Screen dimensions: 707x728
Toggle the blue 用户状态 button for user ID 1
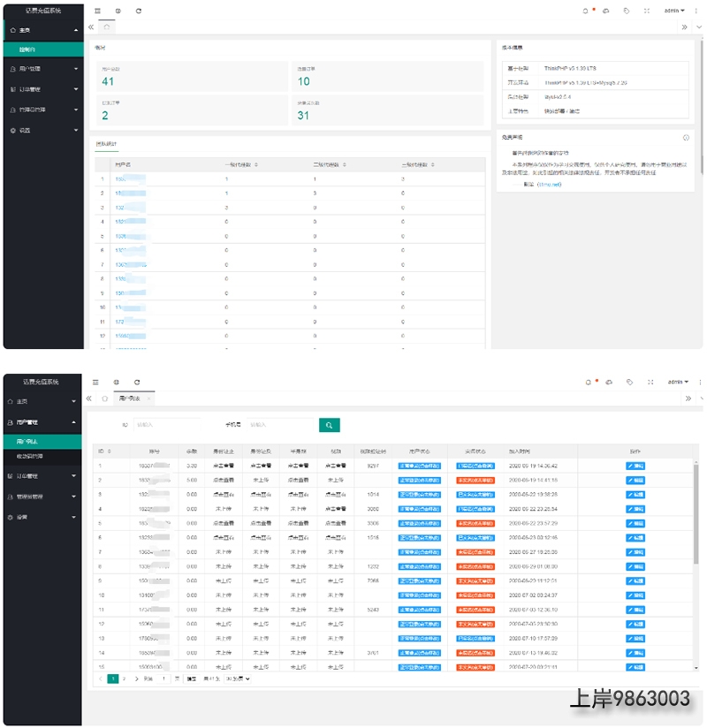coord(420,465)
